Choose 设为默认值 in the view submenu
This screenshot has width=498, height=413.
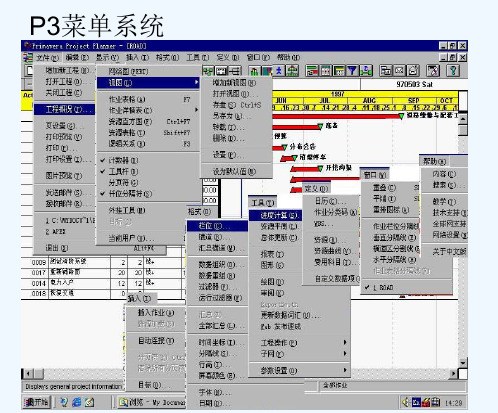tap(237, 172)
